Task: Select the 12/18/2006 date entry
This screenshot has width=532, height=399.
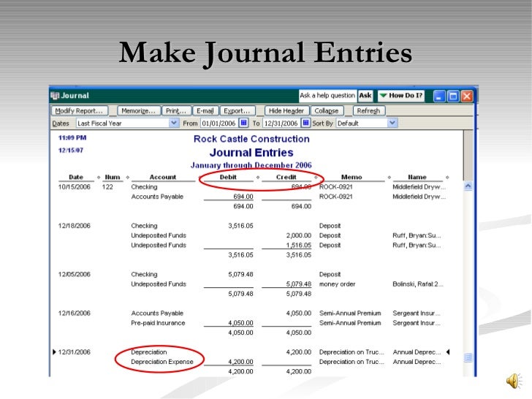Action: coord(75,226)
